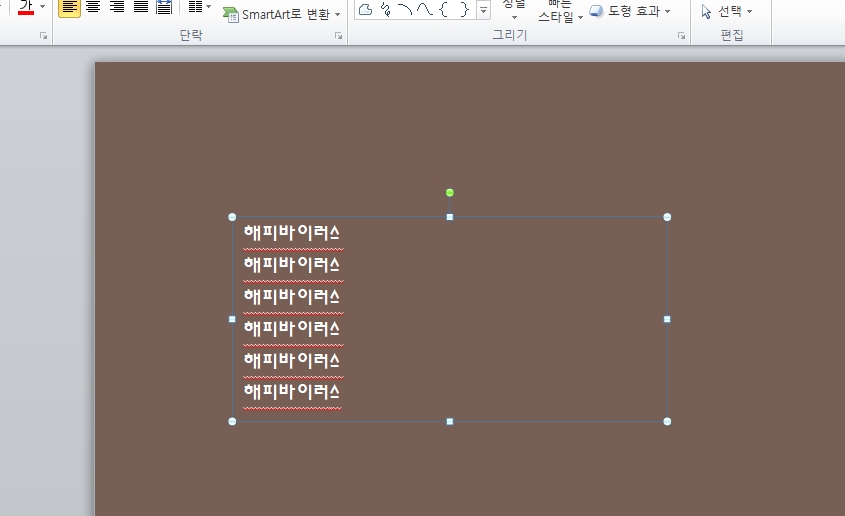The height and width of the screenshot is (516, 845).
Task: Toggle center text alignment
Action: coord(93,8)
